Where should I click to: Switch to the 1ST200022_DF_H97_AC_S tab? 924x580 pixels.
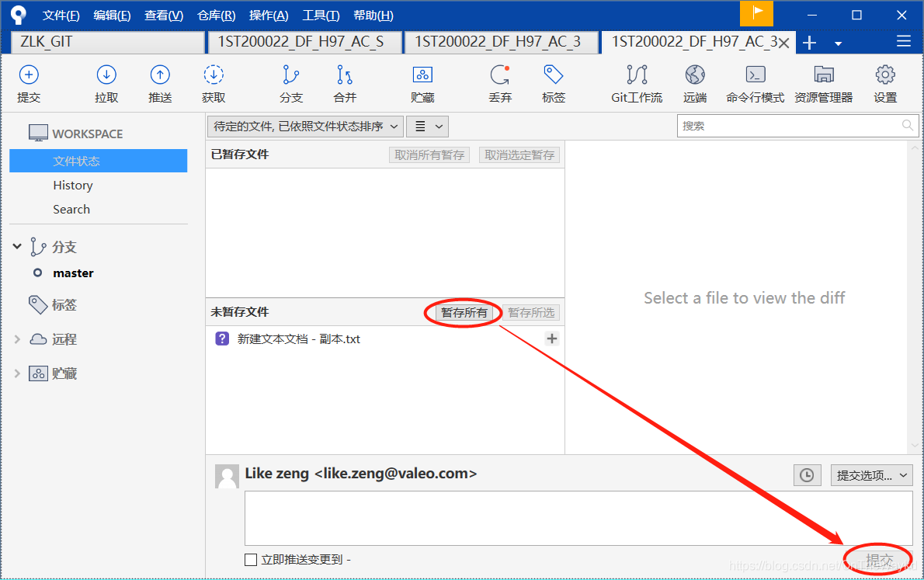coord(304,43)
